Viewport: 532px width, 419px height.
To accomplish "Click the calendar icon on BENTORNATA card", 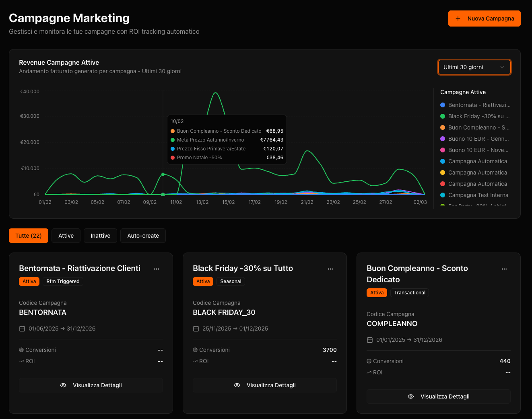I will [22, 329].
